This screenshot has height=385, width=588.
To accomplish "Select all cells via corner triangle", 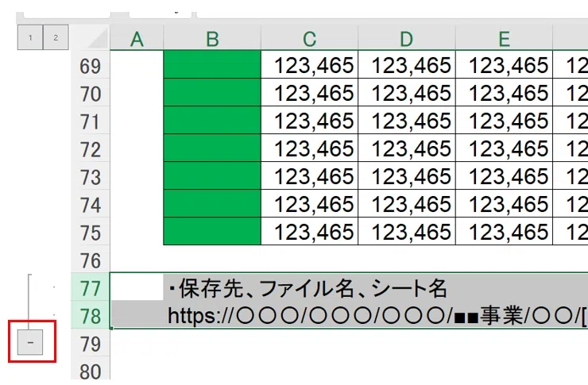I will pyautogui.click(x=91, y=37).
